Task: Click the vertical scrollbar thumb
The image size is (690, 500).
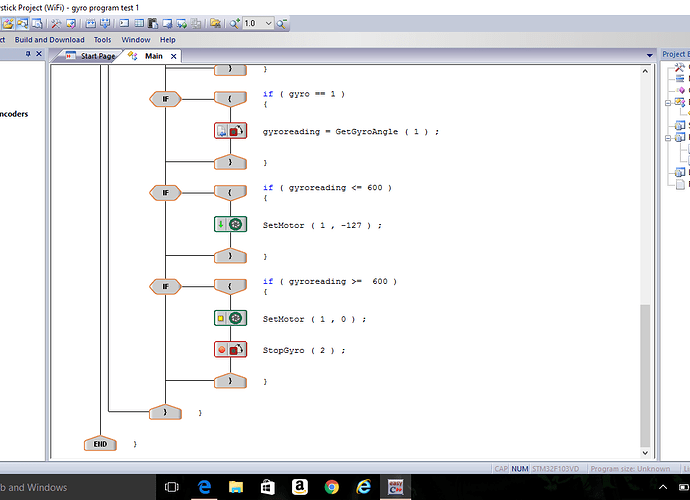Action: click(x=645, y=375)
